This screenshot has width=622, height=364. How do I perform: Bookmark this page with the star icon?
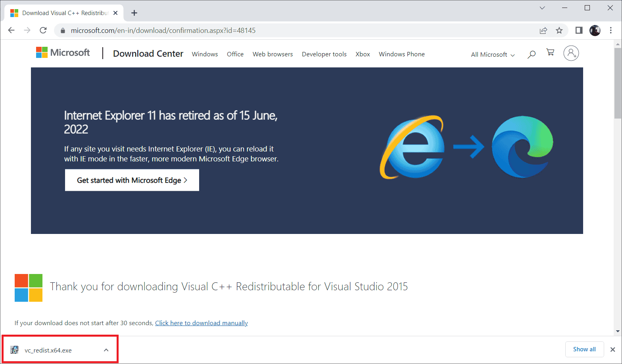[559, 31]
